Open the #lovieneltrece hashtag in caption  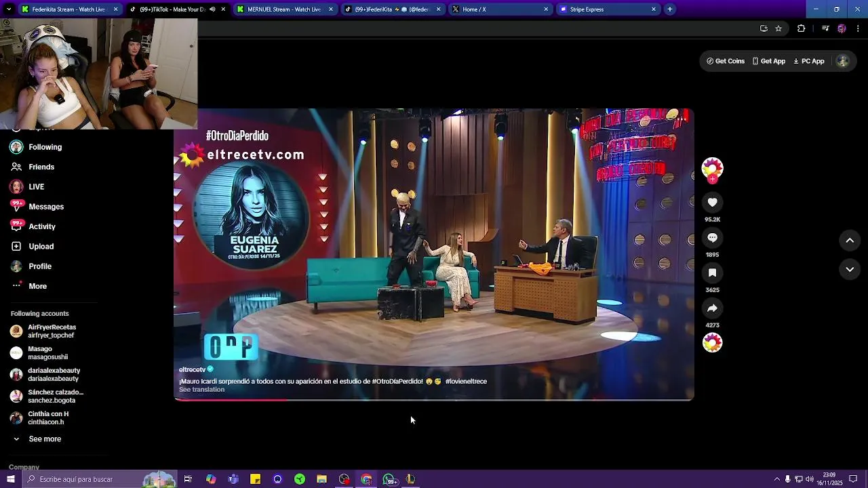pyautogui.click(x=466, y=382)
